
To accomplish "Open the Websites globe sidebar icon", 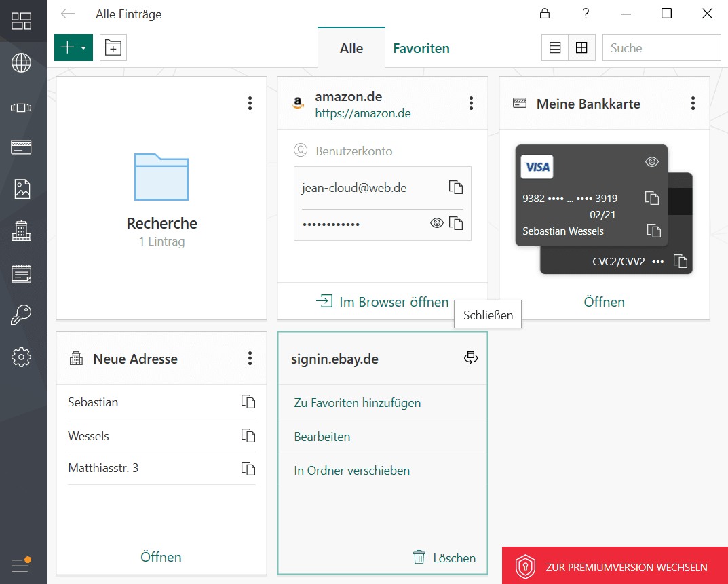I will [21, 62].
